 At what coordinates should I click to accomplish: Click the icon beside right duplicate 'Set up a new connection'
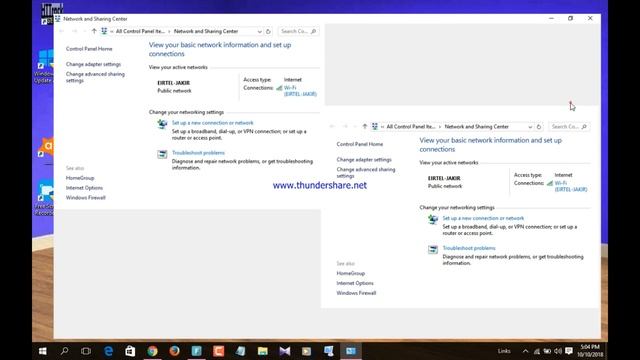pos(433,219)
